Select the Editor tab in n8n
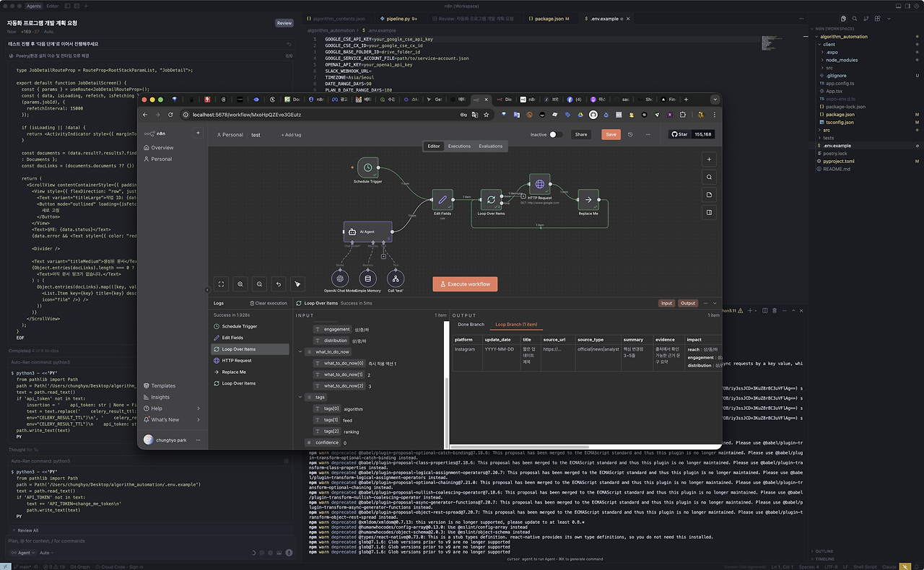 tap(433, 146)
